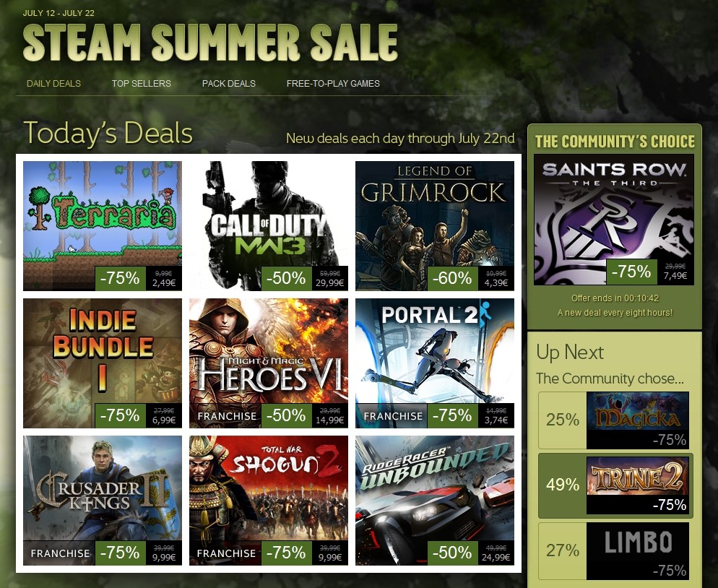Switch to the Daily Deals tab
718x588 pixels.
[x=53, y=83]
